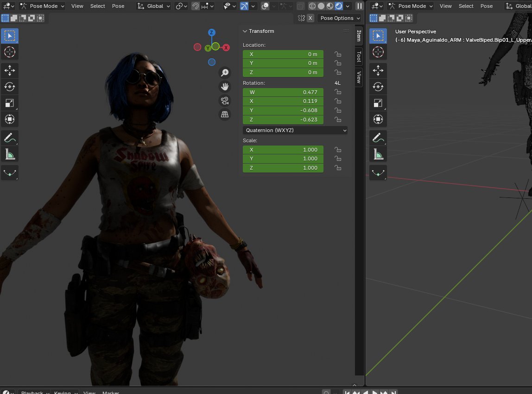
Task: Lock the Rotation Y value
Action: click(337, 111)
